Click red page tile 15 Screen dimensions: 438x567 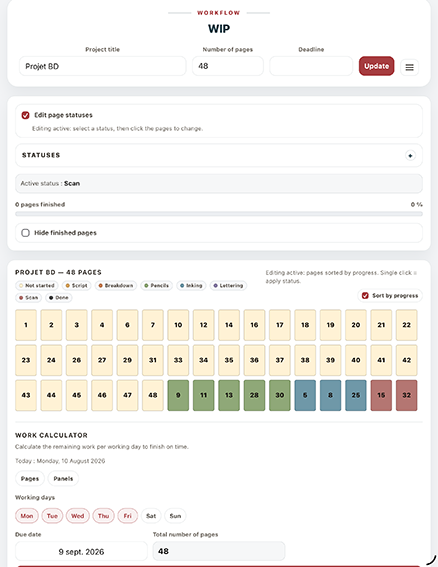coord(381,395)
